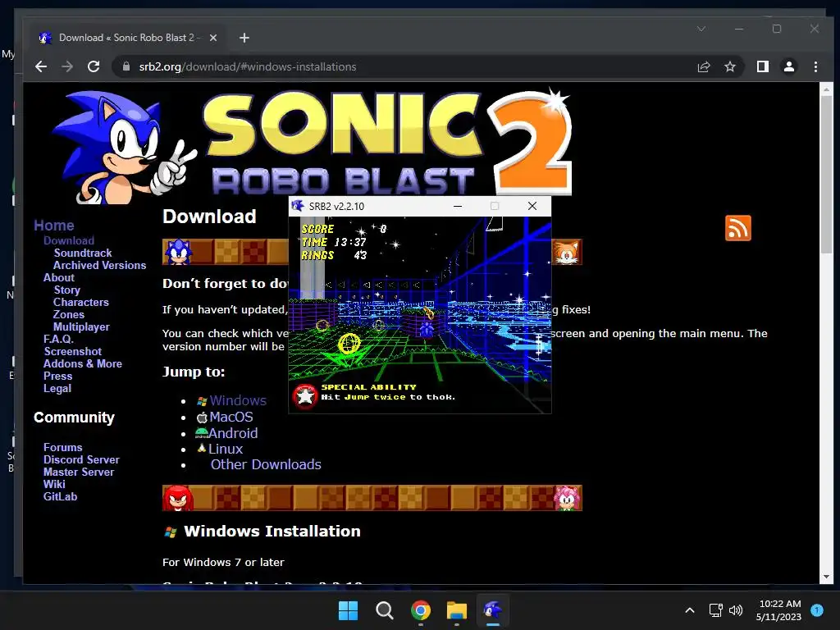Click the Tails face on the banner
Image resolution: width=840 pixels, height=630 pixels.
click(x=568, y=252)
